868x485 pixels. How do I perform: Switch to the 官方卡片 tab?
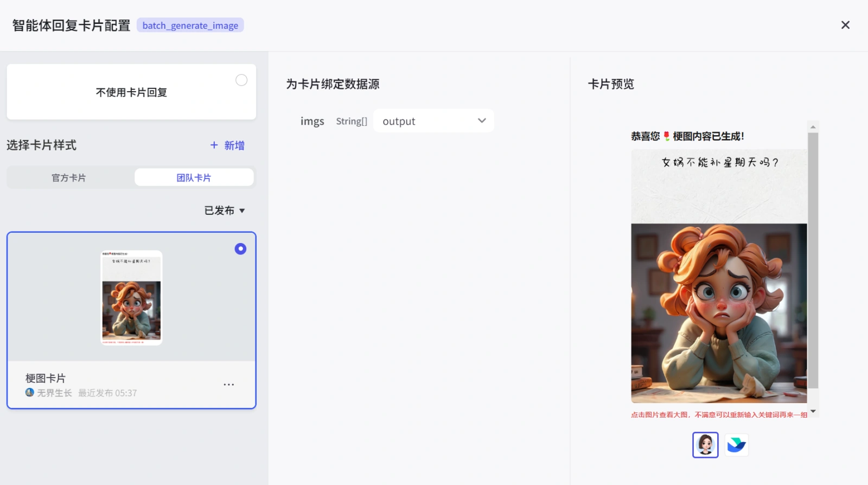tap(69, 178)
